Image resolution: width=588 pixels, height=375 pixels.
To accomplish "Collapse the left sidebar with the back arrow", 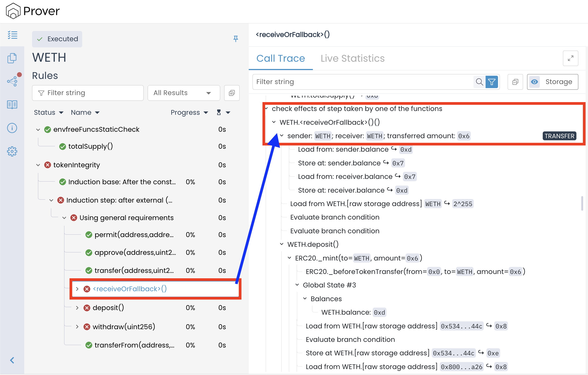I will point(12,360).
